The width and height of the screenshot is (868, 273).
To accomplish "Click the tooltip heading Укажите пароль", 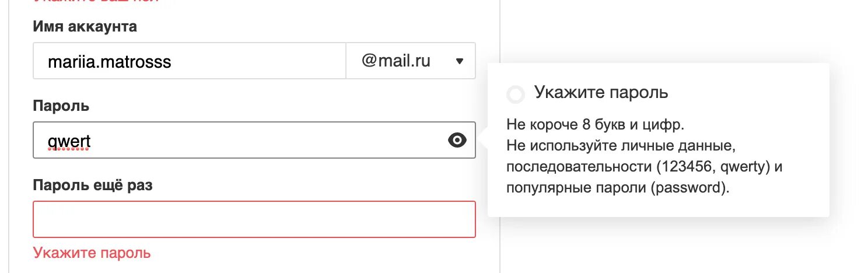I will click(601, 92).
